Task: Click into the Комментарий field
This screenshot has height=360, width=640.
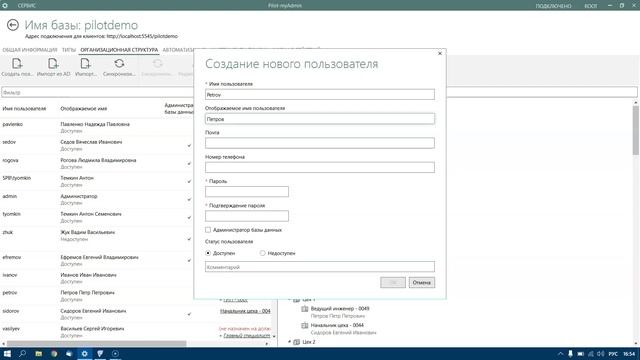Action: click(x=320, y=267)
